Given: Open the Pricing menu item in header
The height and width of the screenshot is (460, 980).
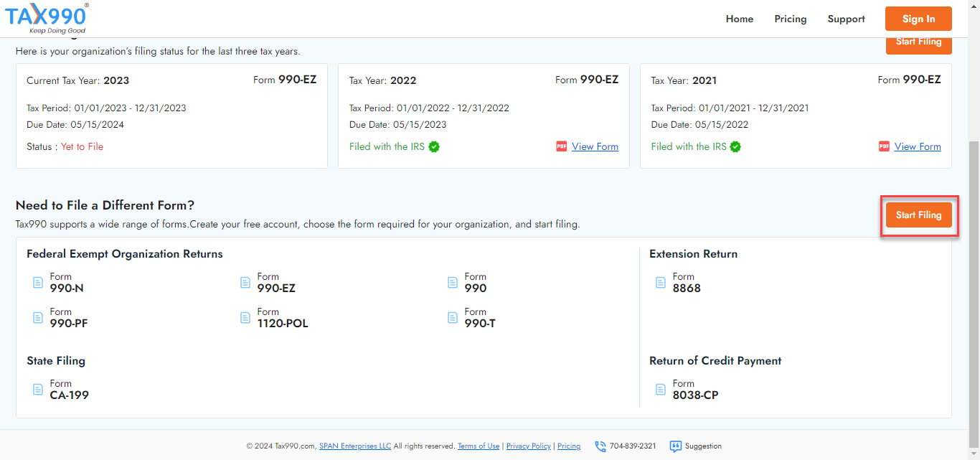Looking at the screenshot, I should click(791, 19).
